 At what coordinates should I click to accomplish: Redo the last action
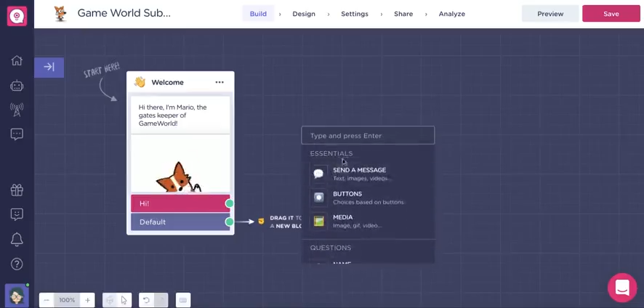[x=161, y=300]
